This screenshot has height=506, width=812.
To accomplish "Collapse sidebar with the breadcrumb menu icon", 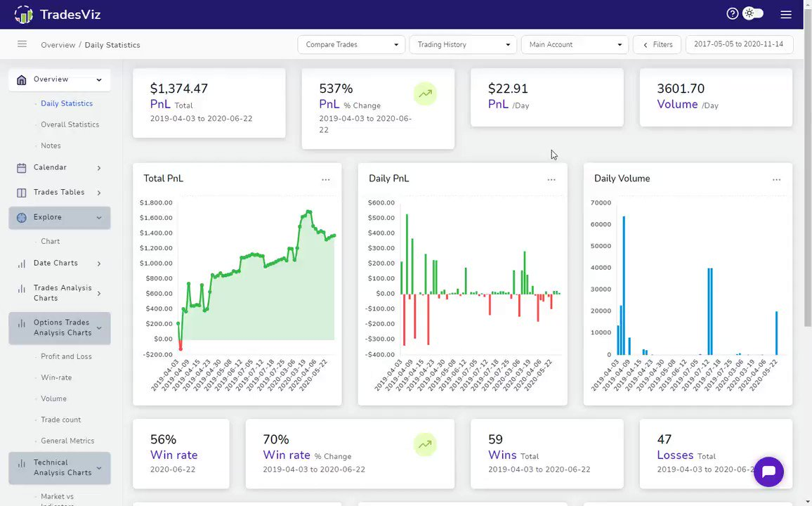I will [x=22, y=44].
